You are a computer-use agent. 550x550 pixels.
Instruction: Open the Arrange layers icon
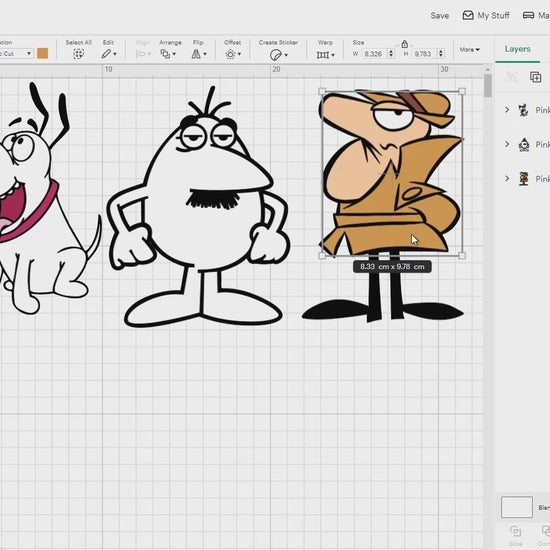coord(165,54)
